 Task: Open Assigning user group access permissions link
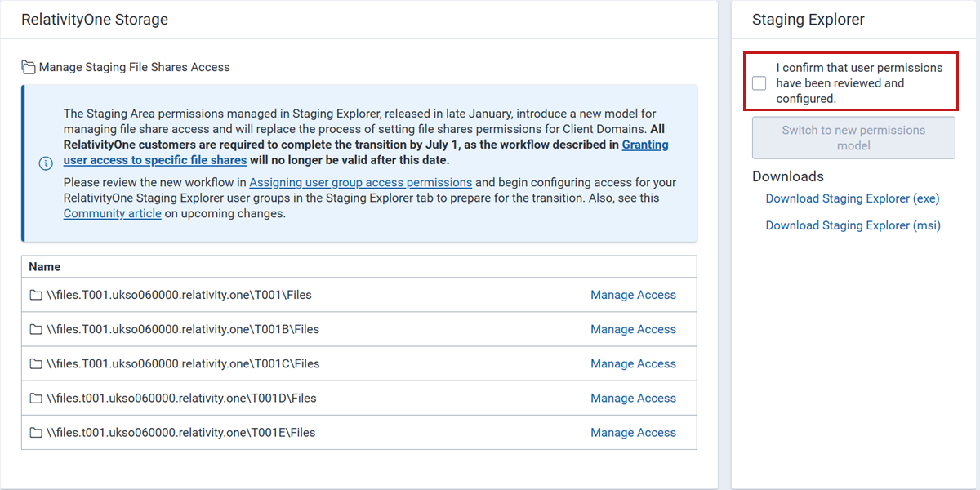(360, 182)
